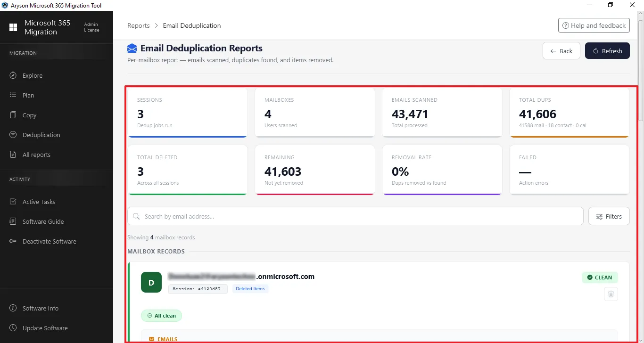Restore down the application window
The height and width of the screenshot is (343, 644).
pyautogui.click(x=611, y=5)
